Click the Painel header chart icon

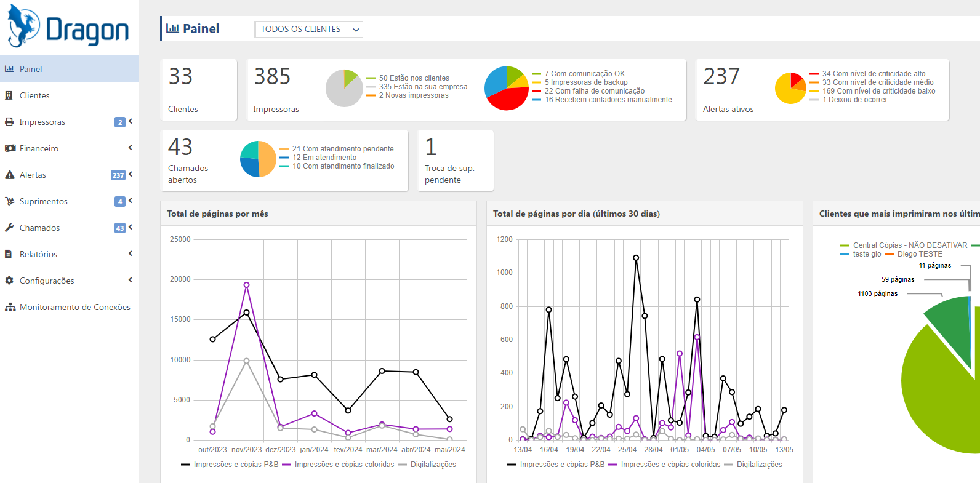(x=173, y=28)
